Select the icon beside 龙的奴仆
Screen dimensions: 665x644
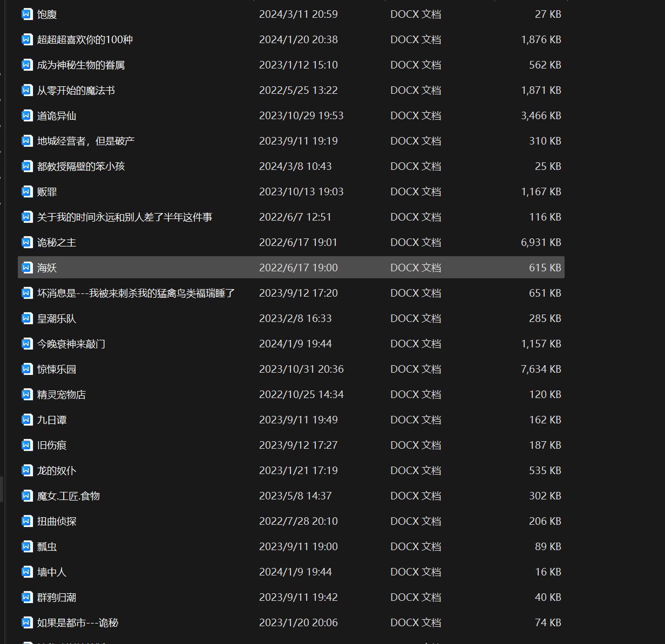[27, 470]
